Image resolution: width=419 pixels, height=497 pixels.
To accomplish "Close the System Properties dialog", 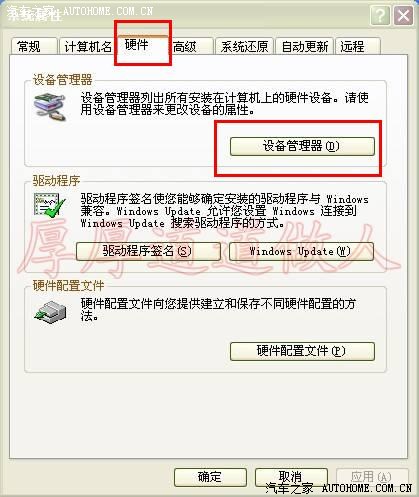I will pyautogui.click(x=403, y=15).
